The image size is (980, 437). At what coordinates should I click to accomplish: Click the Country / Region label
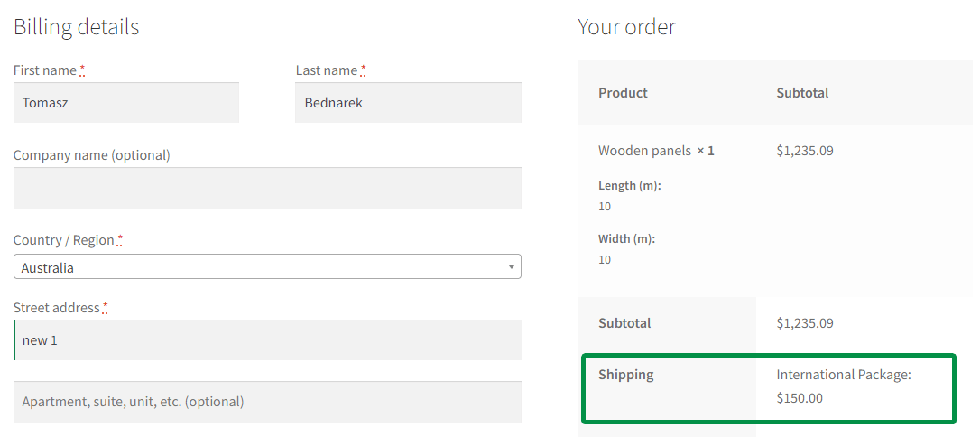[x=63, y=240]
